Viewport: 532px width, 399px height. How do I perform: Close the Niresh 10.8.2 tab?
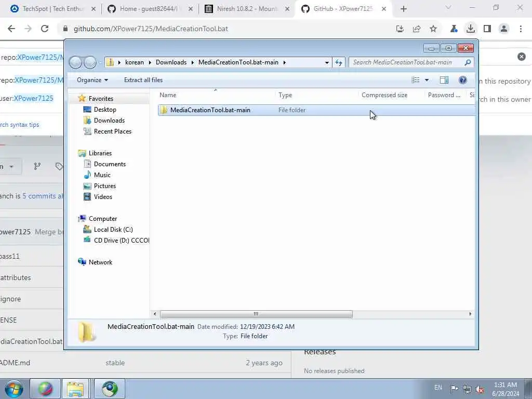click(x=287, y=9)
